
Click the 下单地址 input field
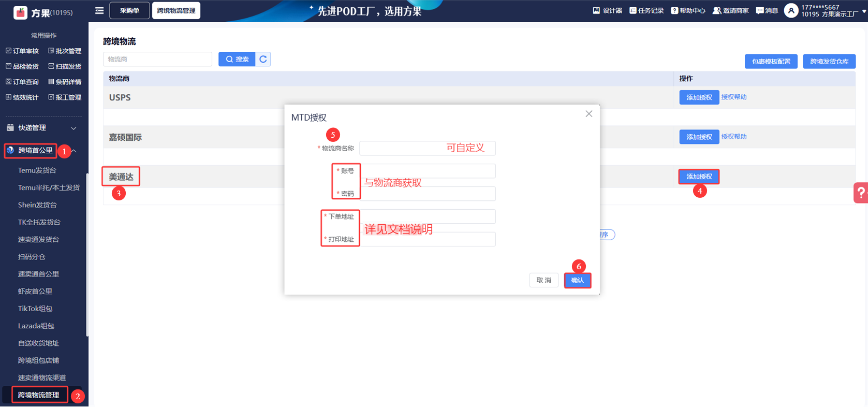[428, 216]
